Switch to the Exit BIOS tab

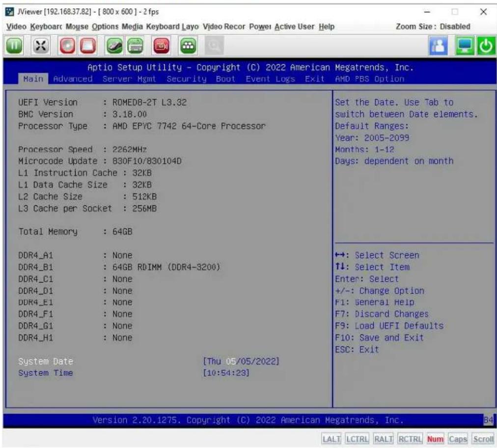(314, 79)
